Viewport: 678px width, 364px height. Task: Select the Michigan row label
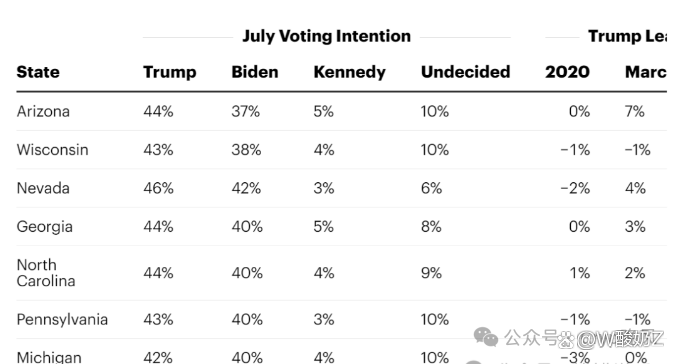click(x=49, y=358)
